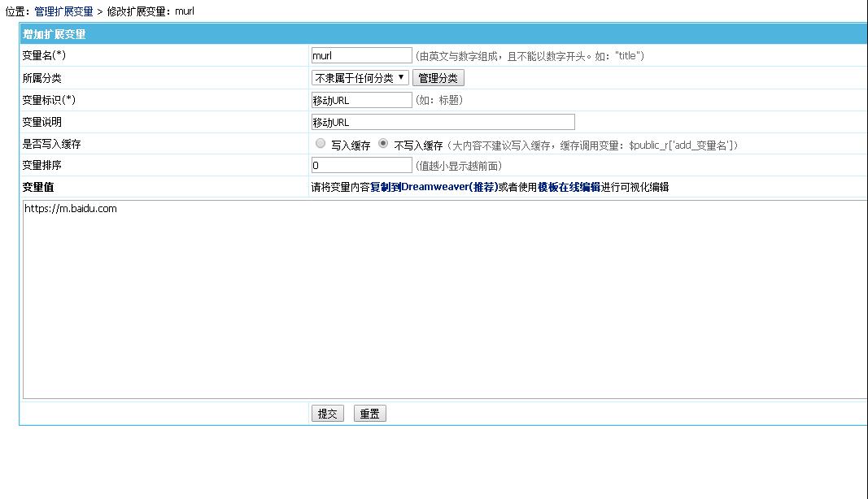This screenshot has height=499, width=868.
Task: Click the dropdown arrow beside the category selector
Action: 402,77
